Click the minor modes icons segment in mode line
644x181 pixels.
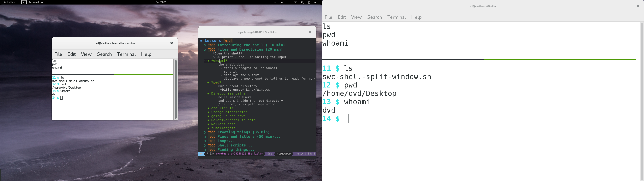284,154
